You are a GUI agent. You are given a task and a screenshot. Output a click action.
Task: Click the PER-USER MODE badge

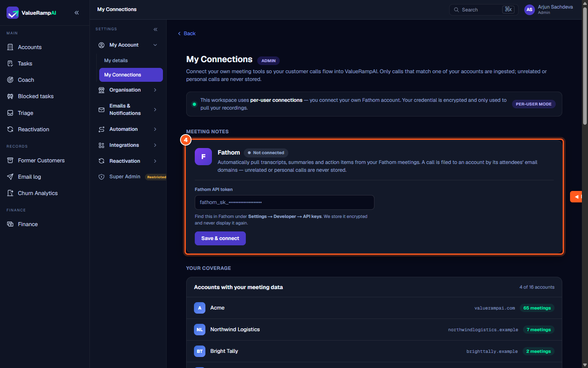[x=533, y=104]
